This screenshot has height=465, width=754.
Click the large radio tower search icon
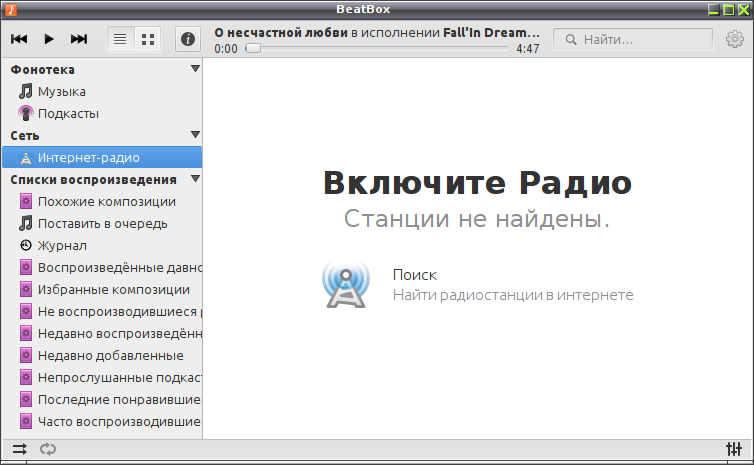[x=346, y=284]
